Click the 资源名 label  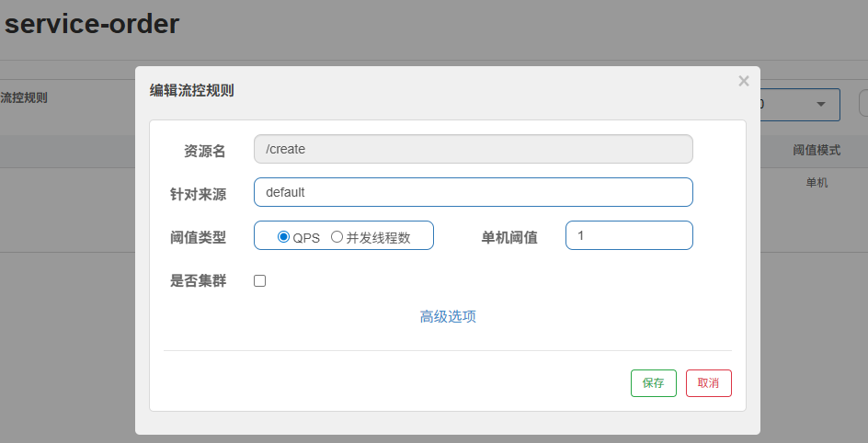[204, 151]
